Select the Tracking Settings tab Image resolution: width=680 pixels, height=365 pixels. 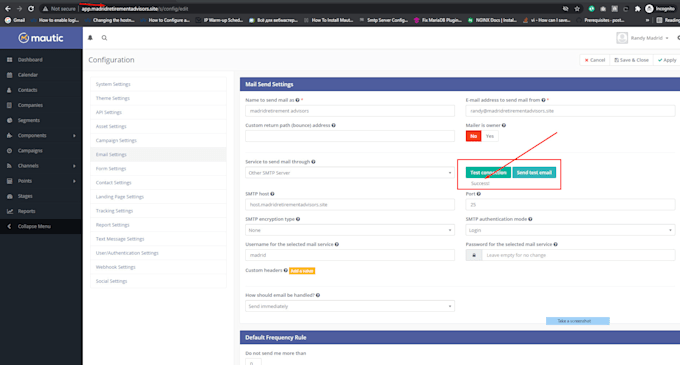tap(158, 211)
